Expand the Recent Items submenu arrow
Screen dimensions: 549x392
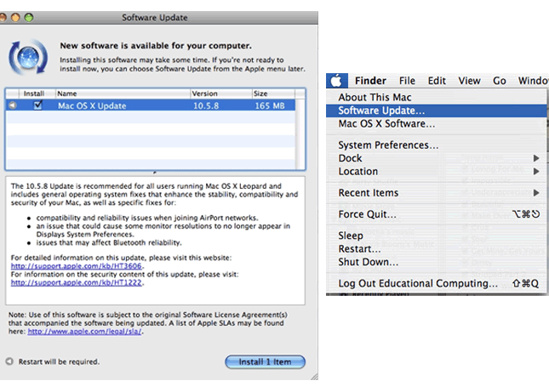click(x=536, y=193)
